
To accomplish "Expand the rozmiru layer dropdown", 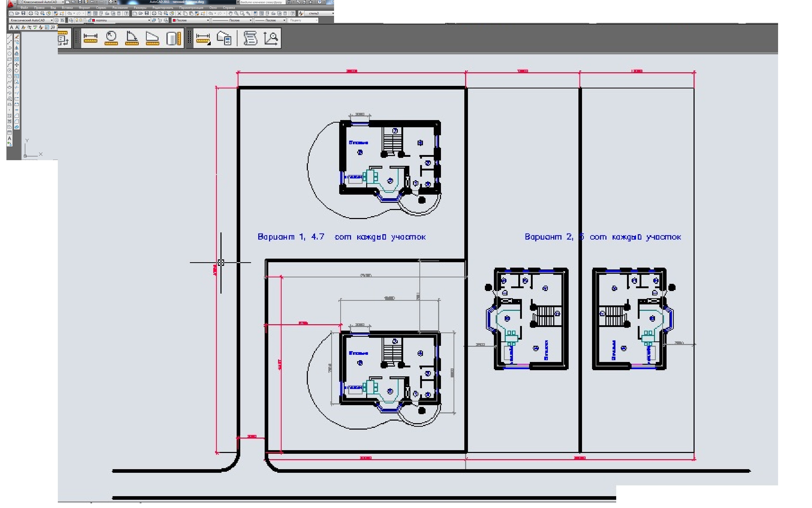I will [149, 20].
